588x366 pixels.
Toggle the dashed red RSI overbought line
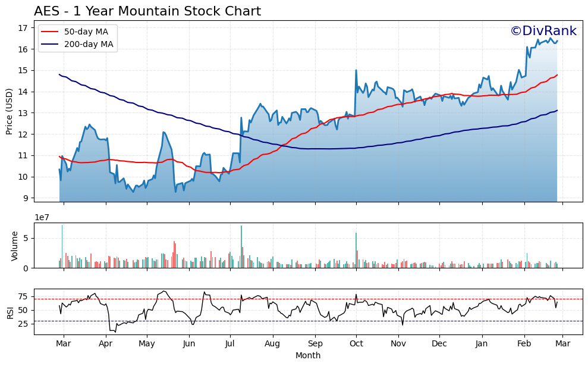point(297,298)
